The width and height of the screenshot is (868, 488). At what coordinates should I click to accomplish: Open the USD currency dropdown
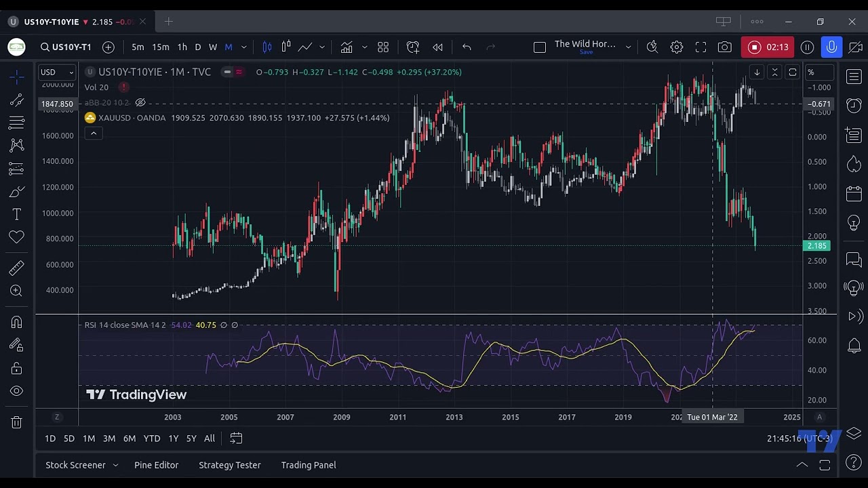point(57,72)
